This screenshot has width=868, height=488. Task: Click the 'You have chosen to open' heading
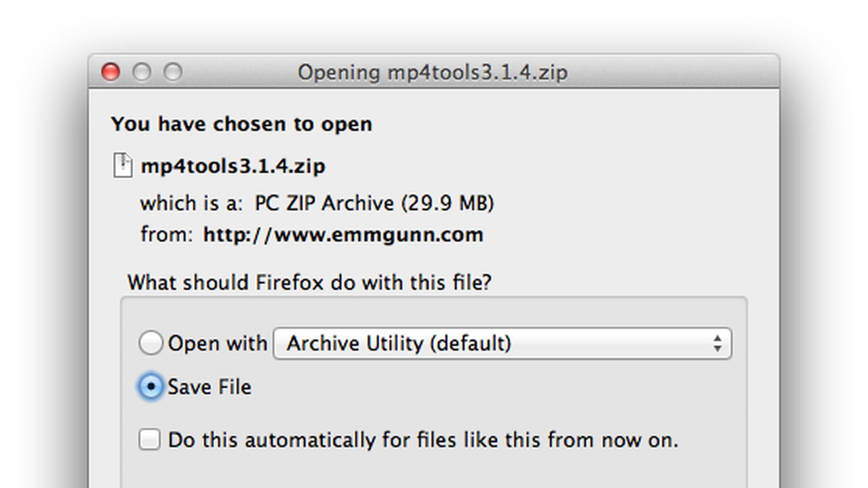tap(241, 124)
